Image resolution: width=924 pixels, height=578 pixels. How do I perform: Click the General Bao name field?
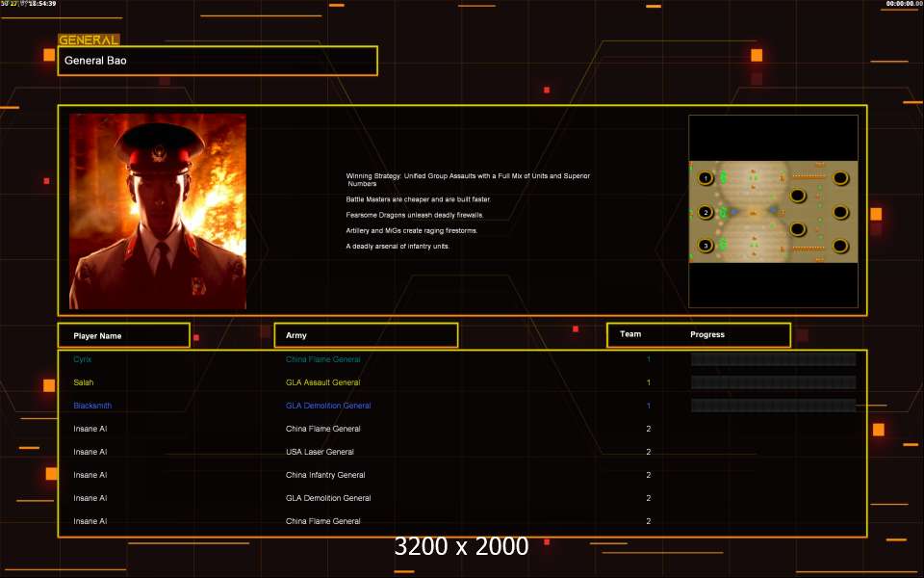[218, 61]
